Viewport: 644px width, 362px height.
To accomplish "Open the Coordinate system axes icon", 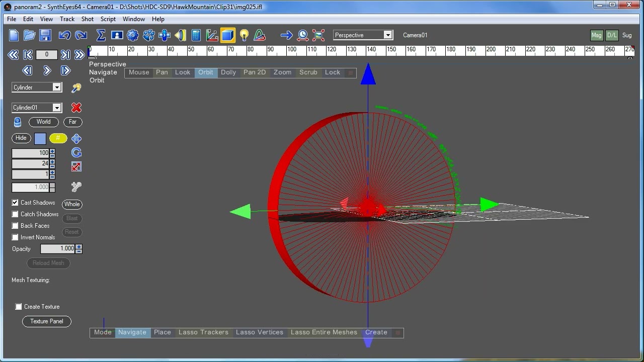I will click(x=212, y=35).
